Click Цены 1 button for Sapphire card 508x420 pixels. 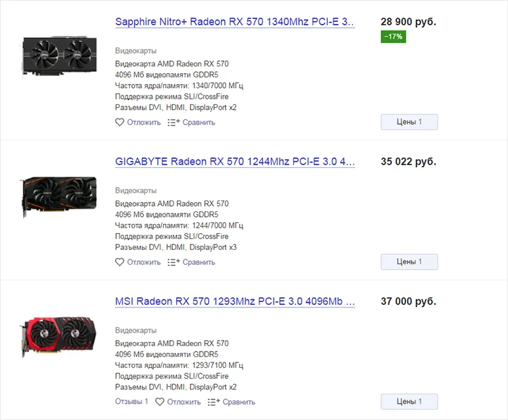coord(409,122)
